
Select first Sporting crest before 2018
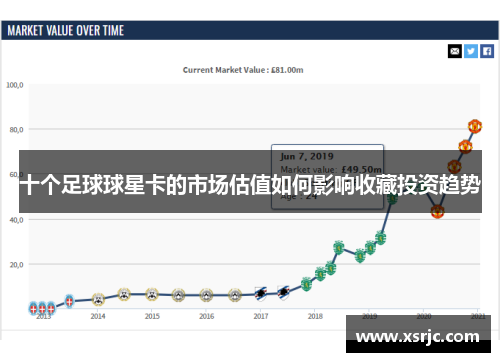coord(306,284)
